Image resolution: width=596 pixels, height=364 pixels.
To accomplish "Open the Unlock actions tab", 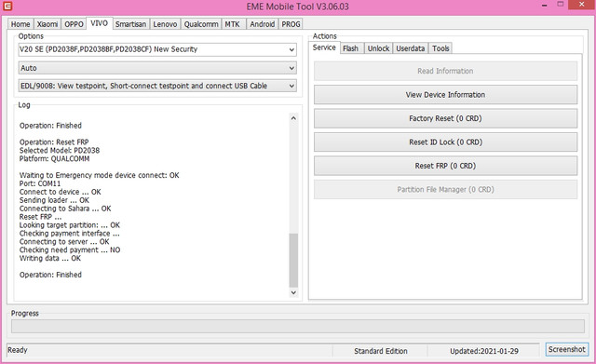I will point(378,48).
